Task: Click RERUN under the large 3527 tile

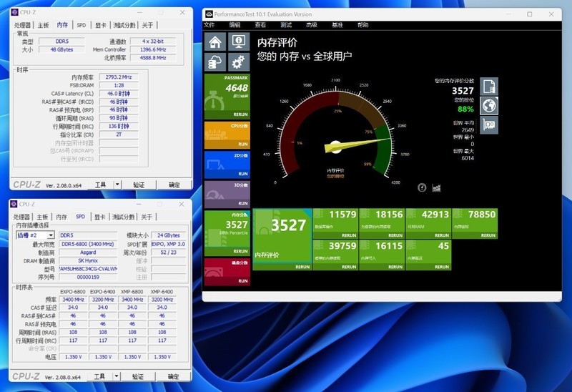Action: 302,267
